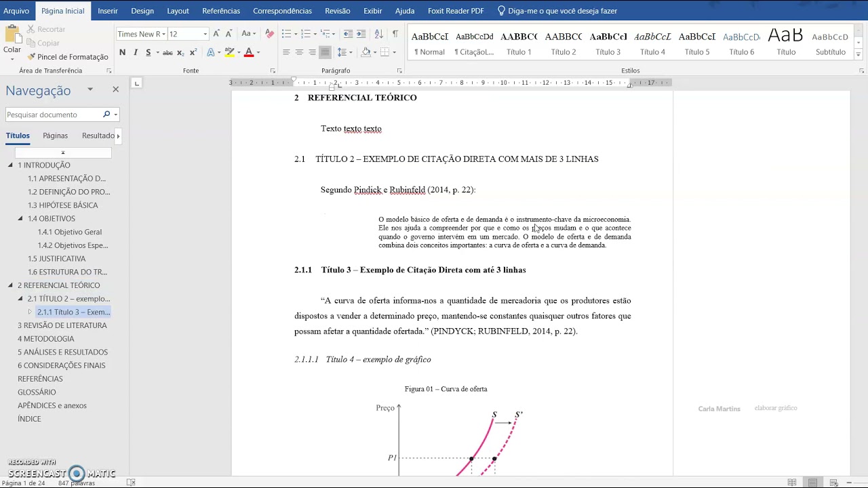Click tab stop selector beside ruler
The image size is (868, 488).
tap(136, 83)
